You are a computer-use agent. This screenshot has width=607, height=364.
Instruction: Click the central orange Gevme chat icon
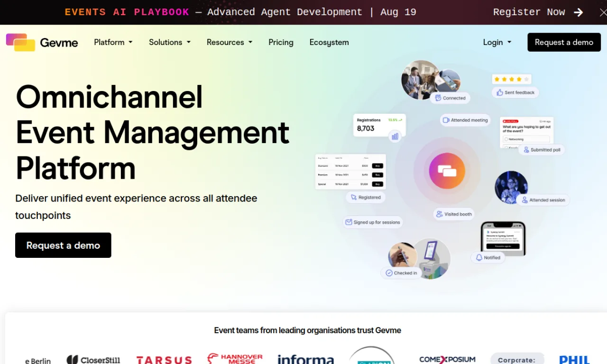(447, 171)
